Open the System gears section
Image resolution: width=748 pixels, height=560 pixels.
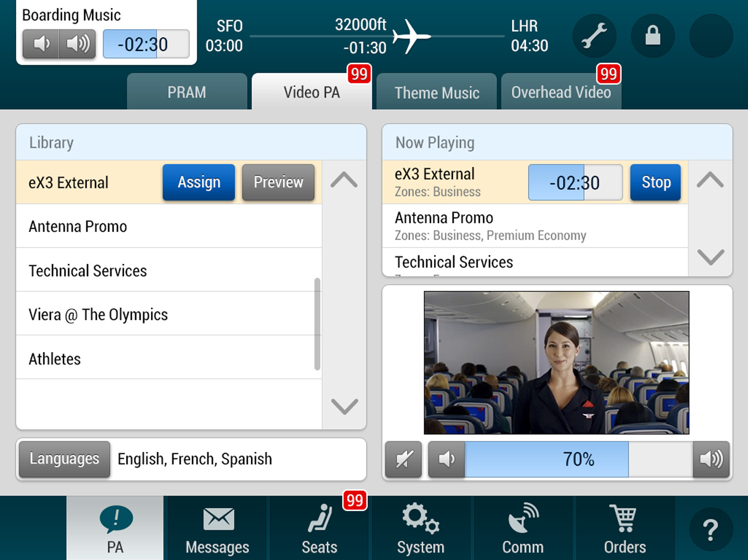tap(420, 529)
